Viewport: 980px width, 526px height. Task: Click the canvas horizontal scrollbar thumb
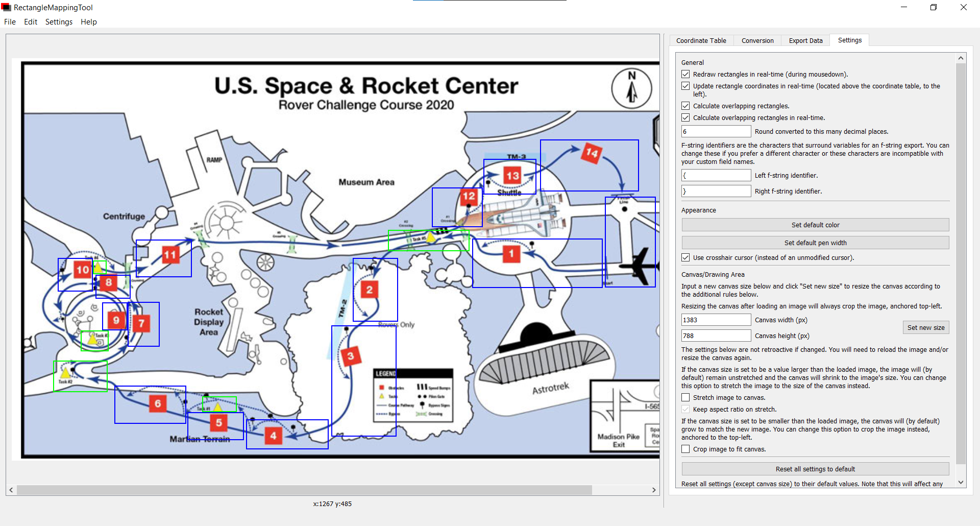coord(304,490)
